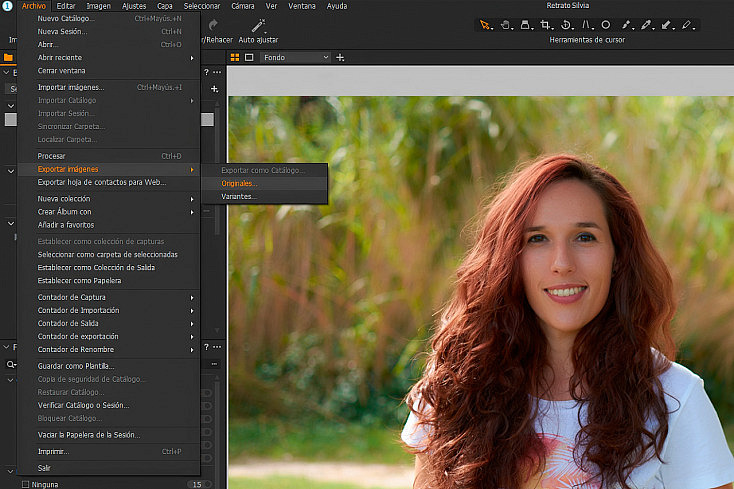The width and height of the screenshot is (734, 489).
Task: Choose Vaciar la Papelera de la Sesión
Action: pyautogui.click(x=109, y=435)
